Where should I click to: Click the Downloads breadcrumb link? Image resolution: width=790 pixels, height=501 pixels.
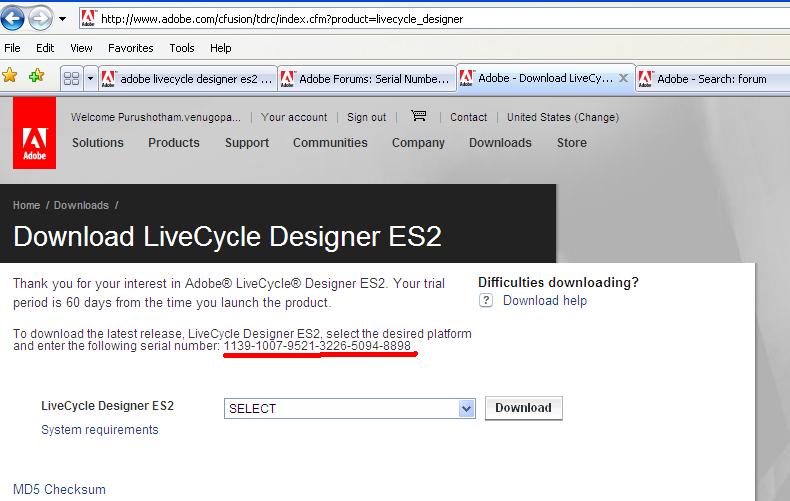pyautogui.click(x=81, y=205)
